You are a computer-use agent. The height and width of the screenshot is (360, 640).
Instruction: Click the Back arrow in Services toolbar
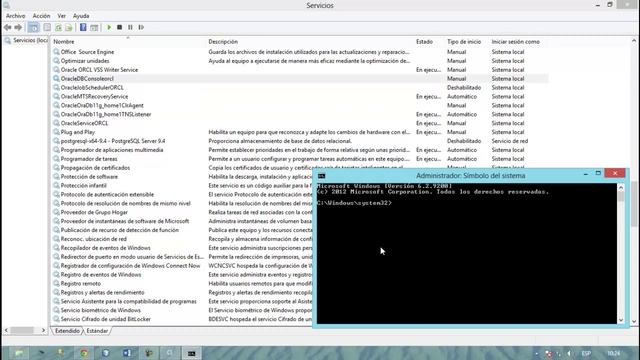click(x=7, y=27)
